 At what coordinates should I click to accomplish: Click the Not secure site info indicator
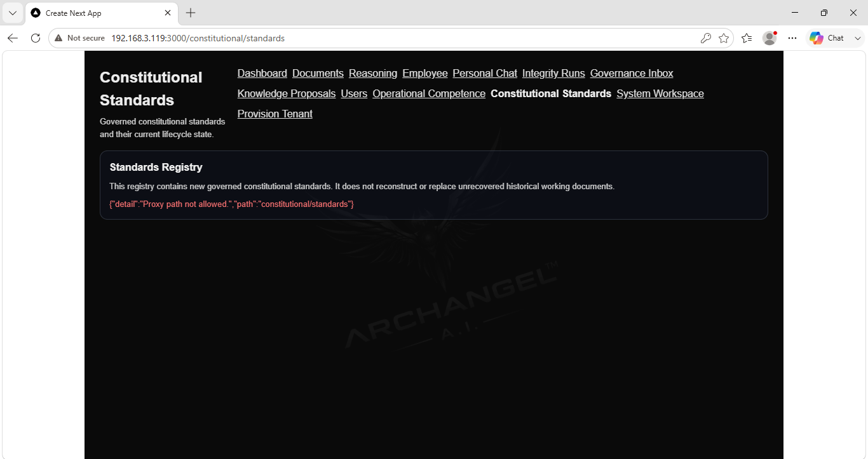(x=79, y=38)
